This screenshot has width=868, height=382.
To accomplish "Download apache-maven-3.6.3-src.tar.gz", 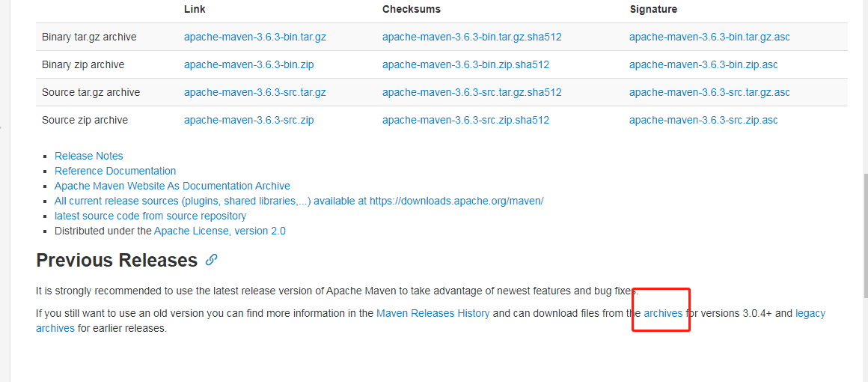I will (x=254, y=92).
